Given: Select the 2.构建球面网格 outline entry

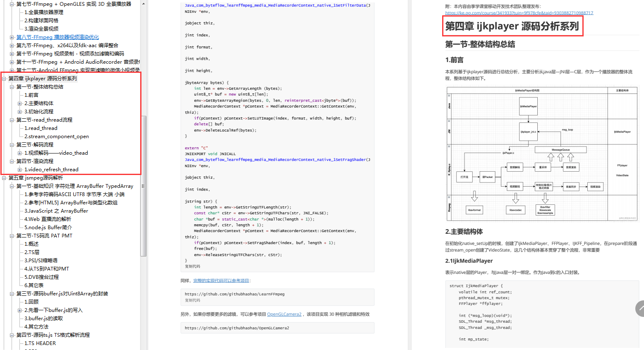Looking at the screenshot, I should pos(41,21).
